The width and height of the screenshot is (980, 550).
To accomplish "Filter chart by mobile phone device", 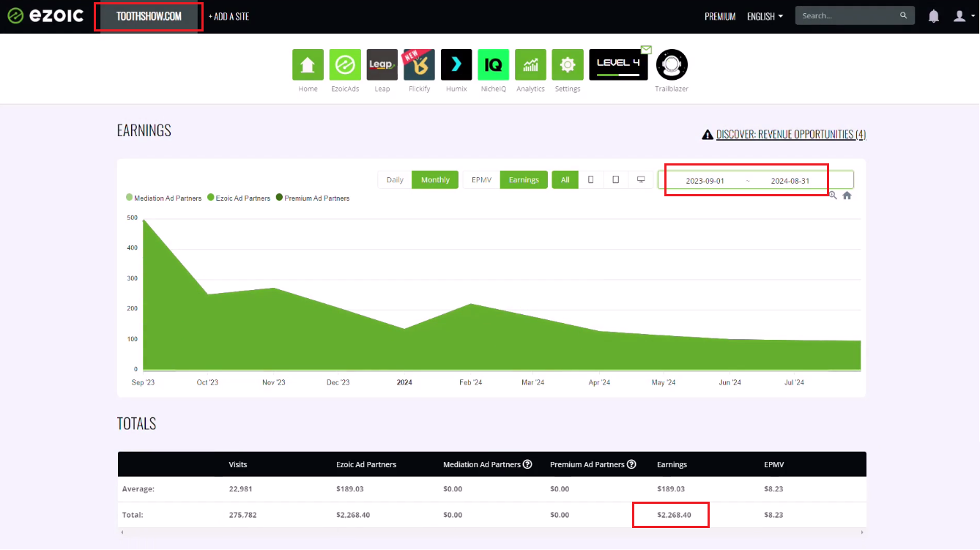I will [591, 179].
